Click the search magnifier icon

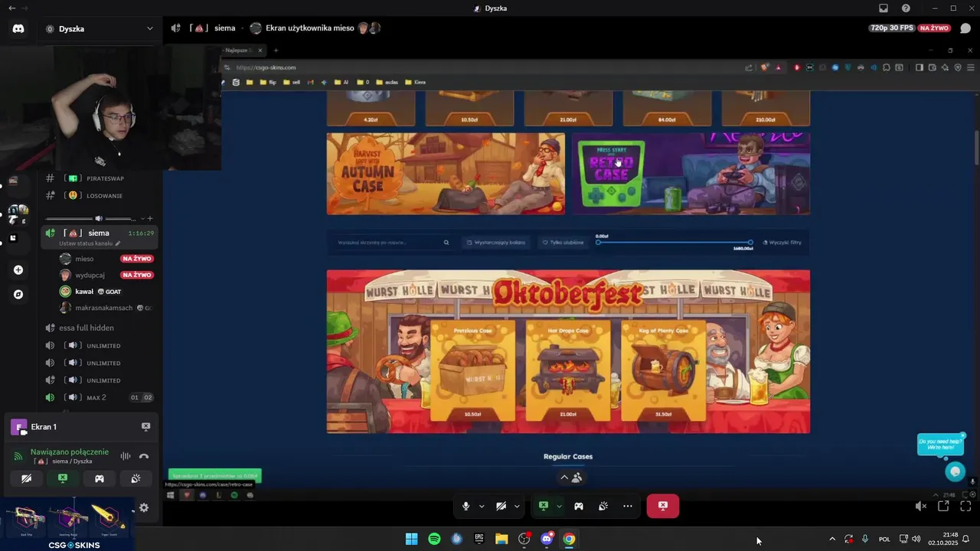446,243
